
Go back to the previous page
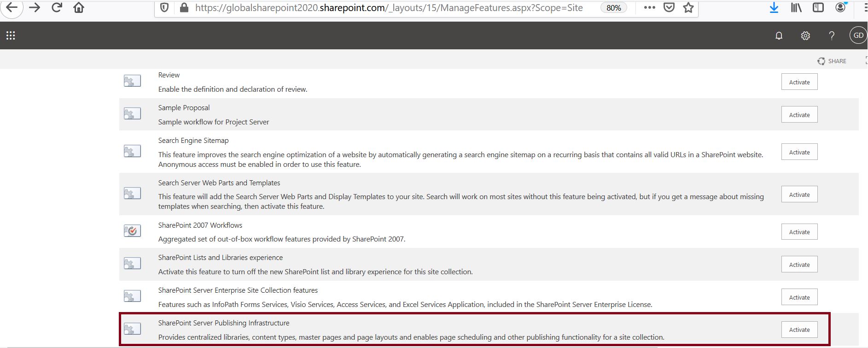coord(12,7)
